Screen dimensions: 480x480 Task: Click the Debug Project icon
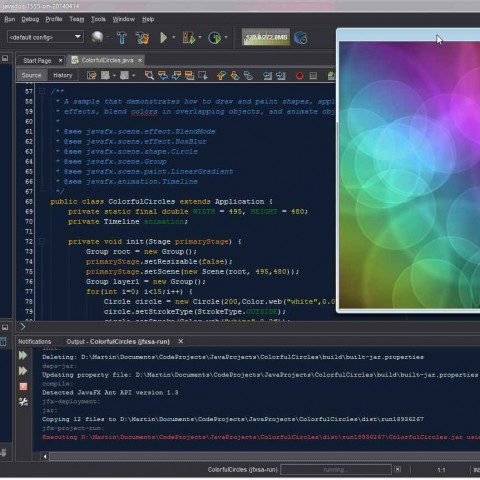pos(189,38)
